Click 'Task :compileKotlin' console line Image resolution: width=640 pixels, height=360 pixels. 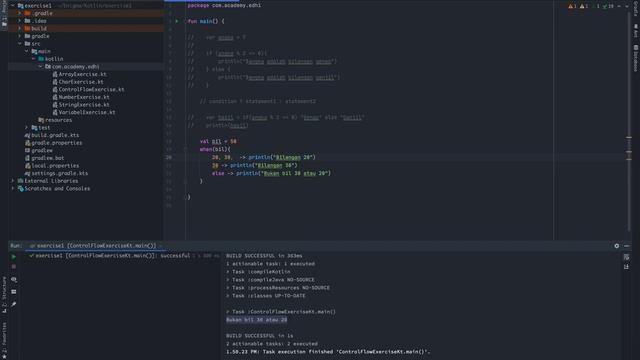(x=258, y=272)
